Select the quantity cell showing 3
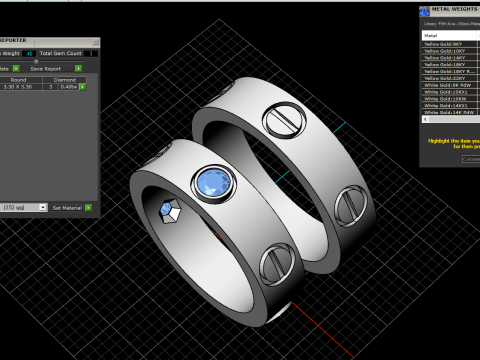The height and width of the screenshot is (360, 480). coord(51,87)
